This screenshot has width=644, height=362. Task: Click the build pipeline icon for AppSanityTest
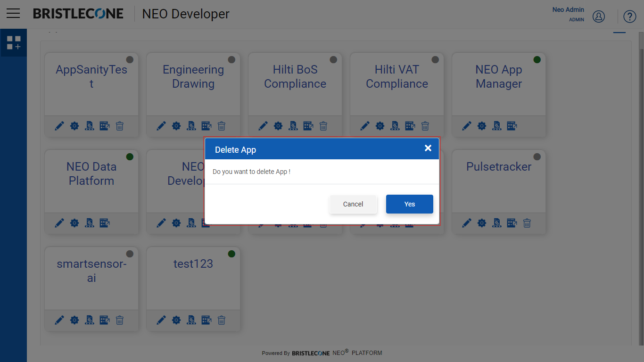point(90,126)
